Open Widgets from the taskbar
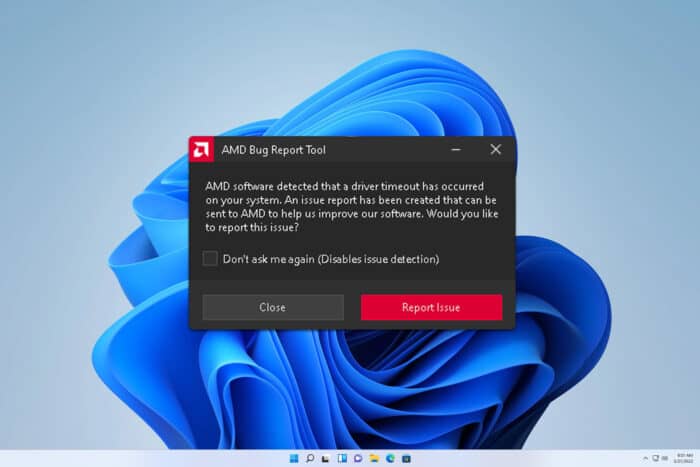The image size is (700, 467). coord(342,459)
